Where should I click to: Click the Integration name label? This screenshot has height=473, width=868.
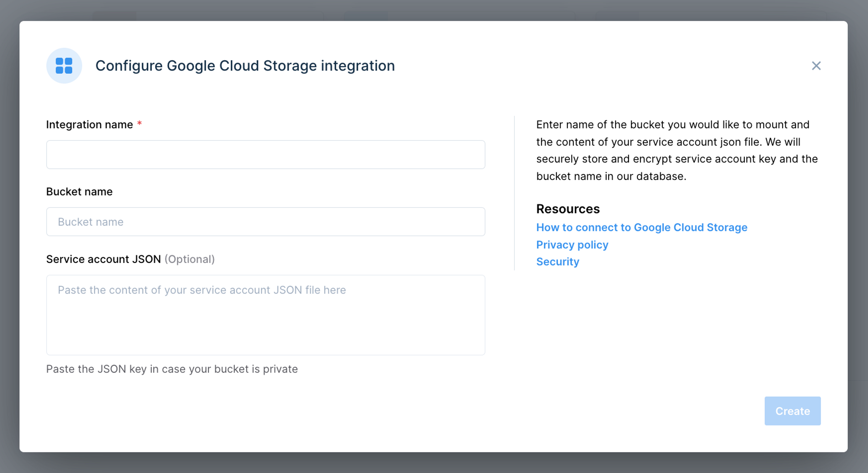[x=90, y=124]
